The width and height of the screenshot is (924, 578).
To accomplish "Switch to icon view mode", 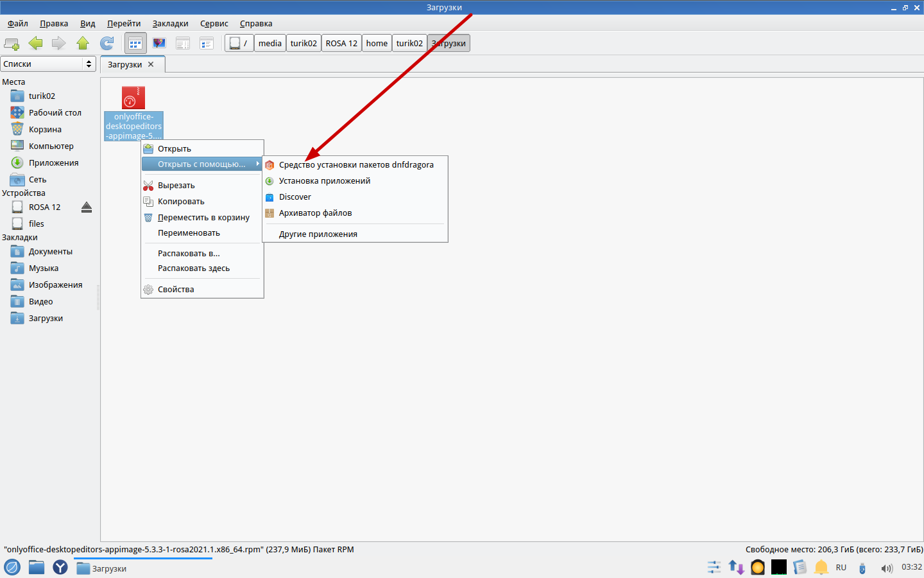I will tap(135, 43).
